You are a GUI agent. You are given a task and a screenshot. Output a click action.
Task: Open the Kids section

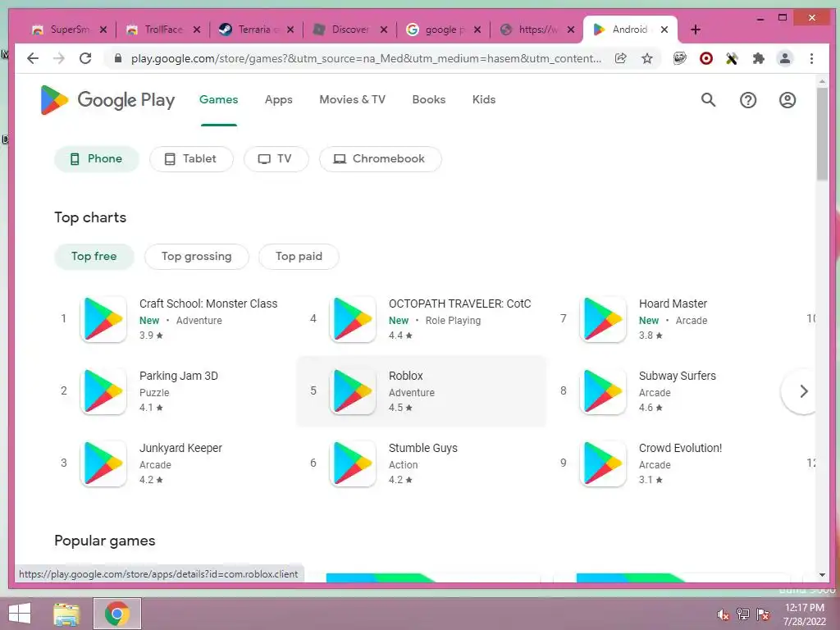[x=484, y=99]
